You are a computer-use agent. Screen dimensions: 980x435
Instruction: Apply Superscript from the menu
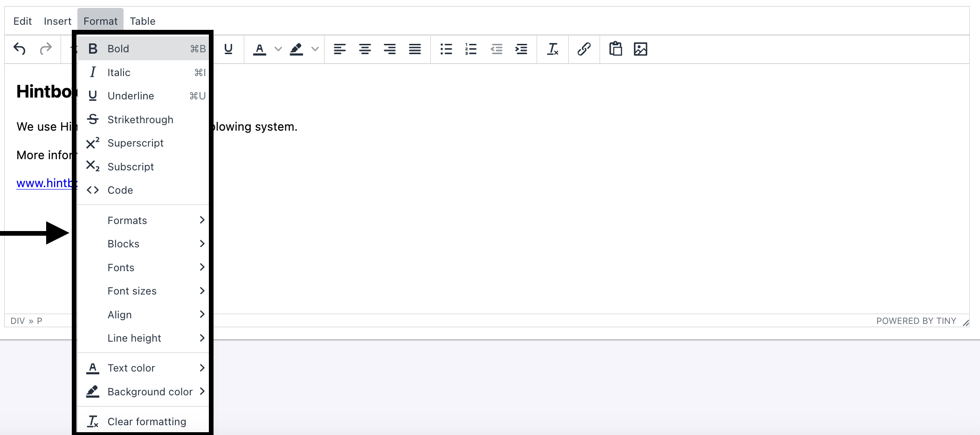coord(143,143)
